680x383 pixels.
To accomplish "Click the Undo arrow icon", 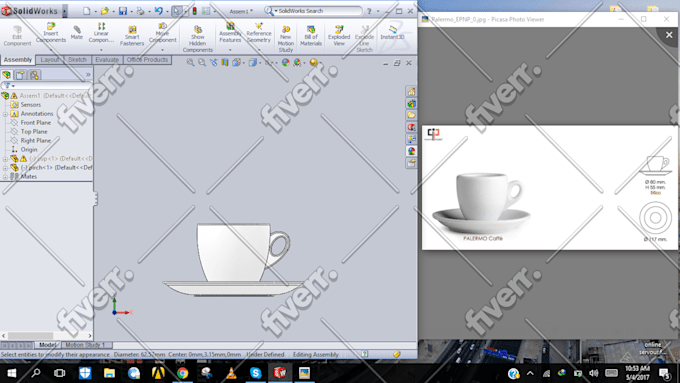I will 158,11.
